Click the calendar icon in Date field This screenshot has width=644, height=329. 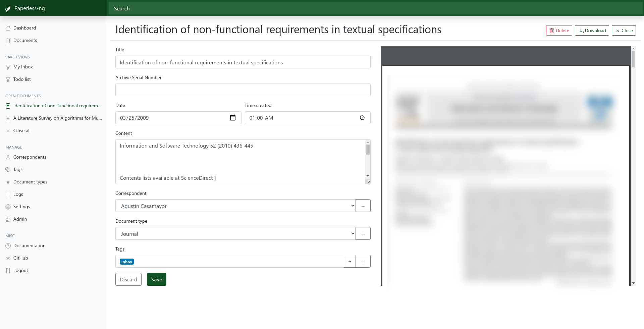point(233,118)
